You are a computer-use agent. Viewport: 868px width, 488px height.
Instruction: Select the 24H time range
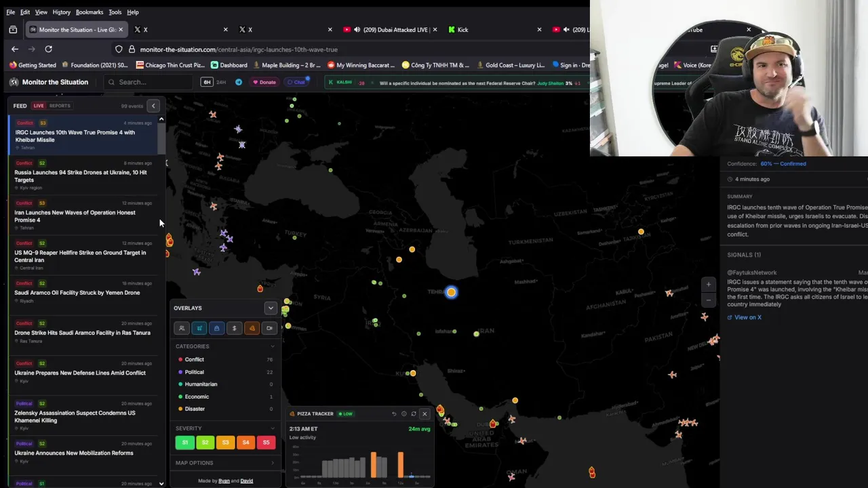[221, 82]
